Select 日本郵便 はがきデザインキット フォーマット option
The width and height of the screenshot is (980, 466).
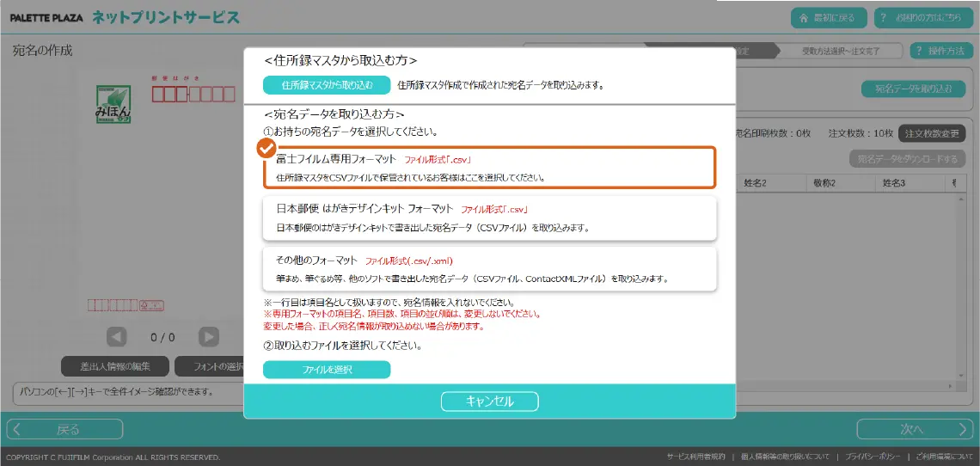pyautogui.click(x=489, y=218)
